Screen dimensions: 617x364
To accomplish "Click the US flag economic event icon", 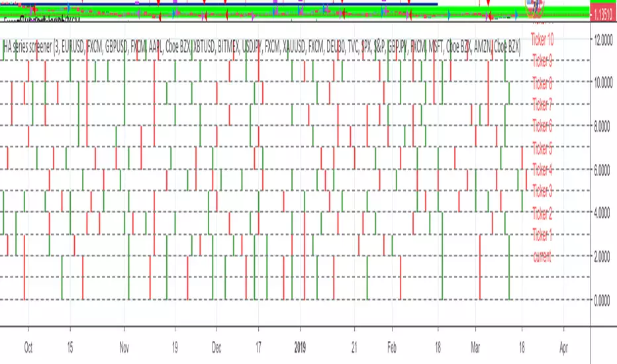I will point(534,8).
